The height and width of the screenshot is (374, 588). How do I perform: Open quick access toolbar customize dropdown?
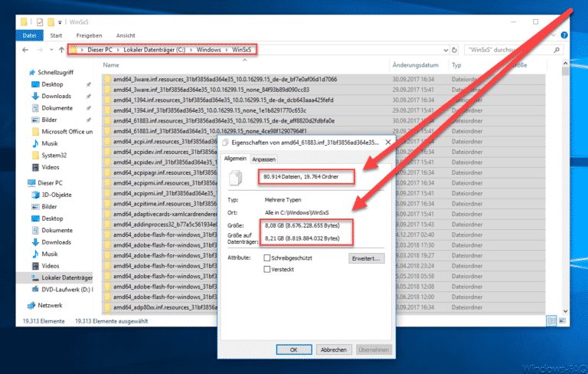60,22
